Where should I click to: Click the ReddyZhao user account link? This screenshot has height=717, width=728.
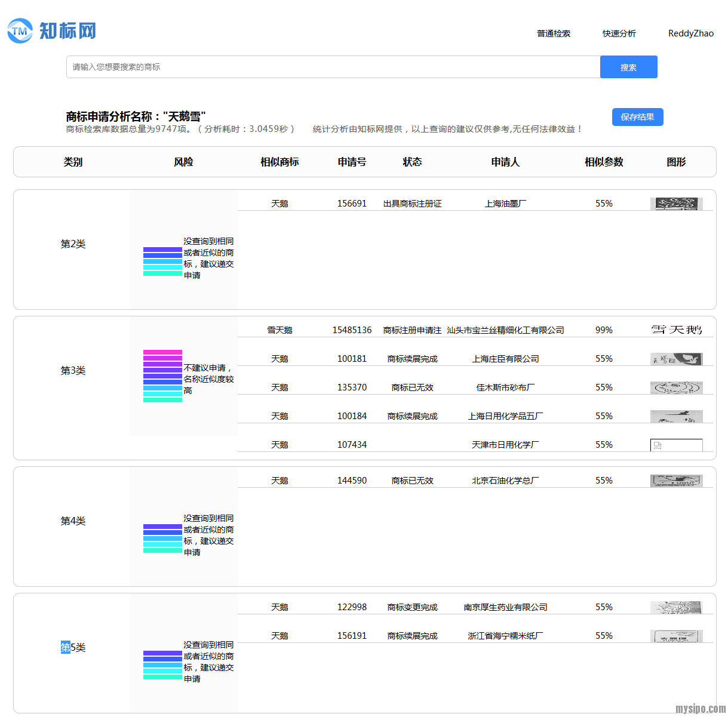pyautogui.click(x=690, y=33)
